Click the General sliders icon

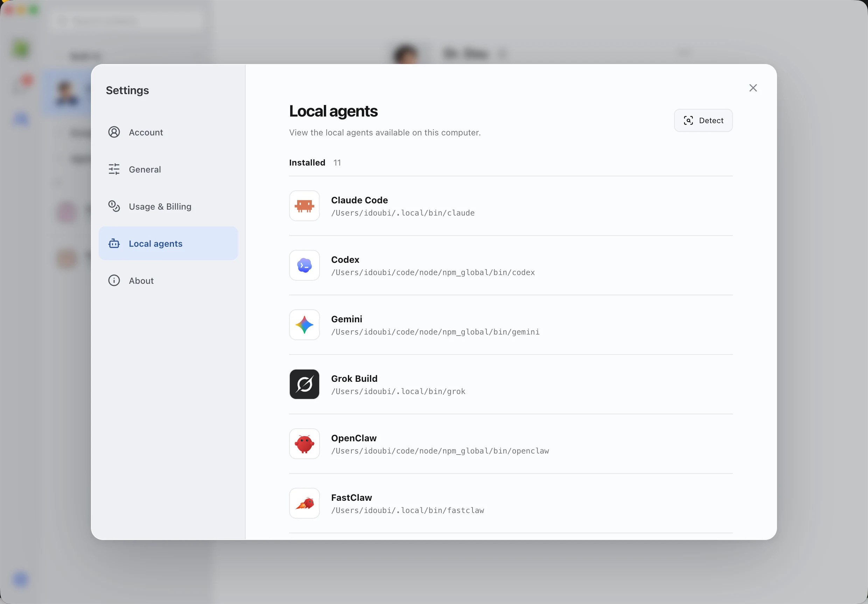(x=114, y=169)
